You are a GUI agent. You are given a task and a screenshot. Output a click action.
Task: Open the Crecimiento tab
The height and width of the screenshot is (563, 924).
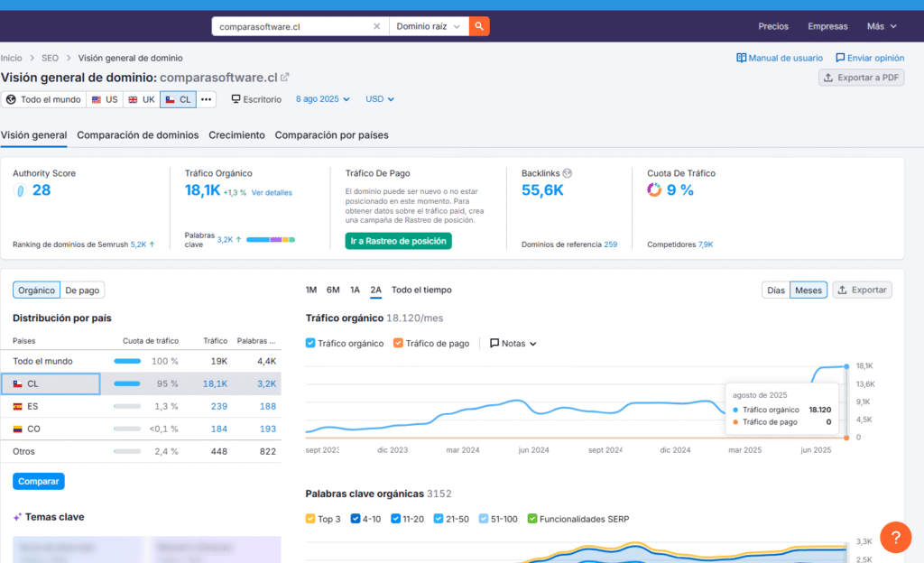coord(237,134)
